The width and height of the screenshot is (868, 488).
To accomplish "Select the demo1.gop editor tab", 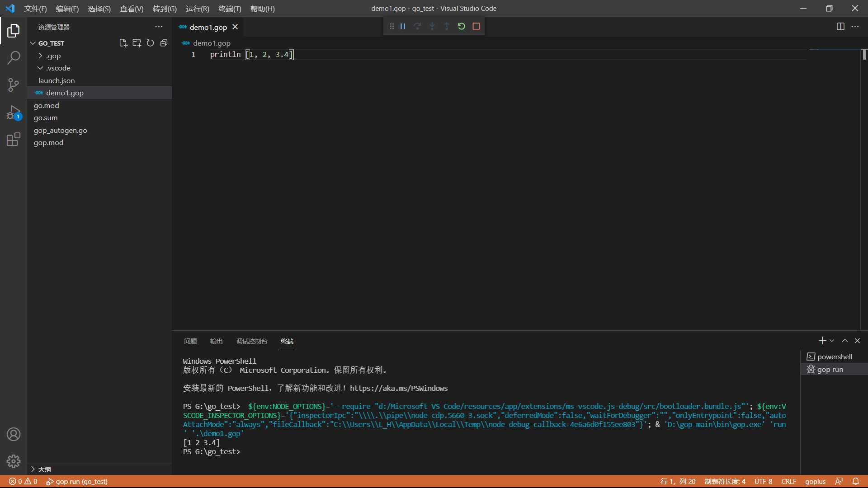I will 208,27.
